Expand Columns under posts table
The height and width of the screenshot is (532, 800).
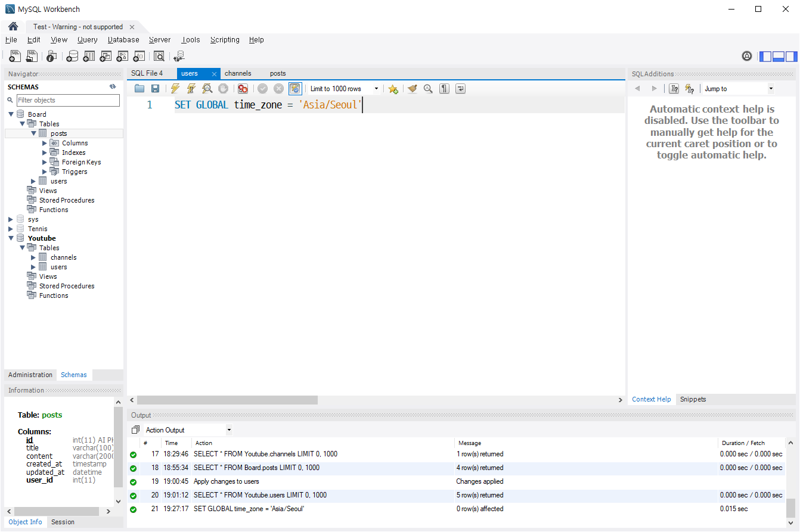[x=45, y=143]
